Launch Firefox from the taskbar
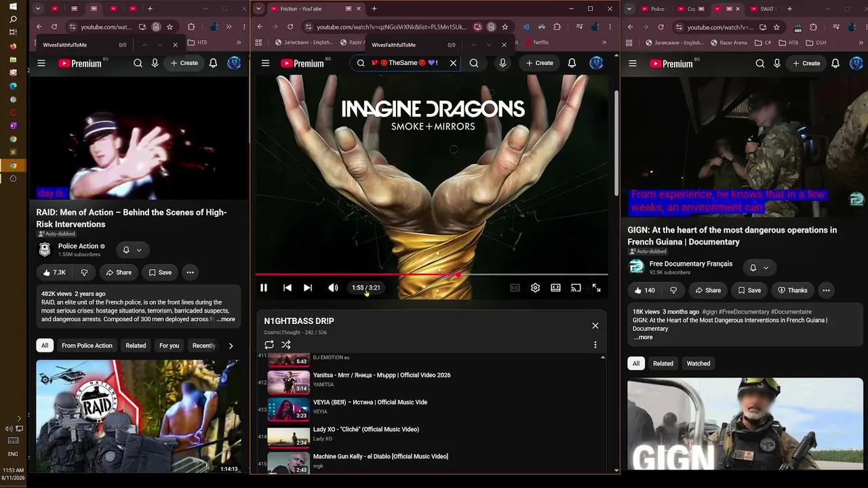 tap(13, 46)
